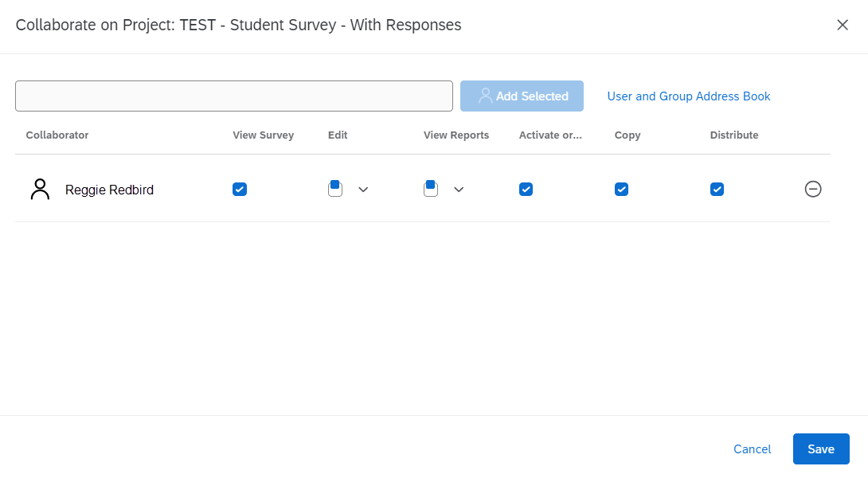Open User and Group Address Book

coord(689,96)
